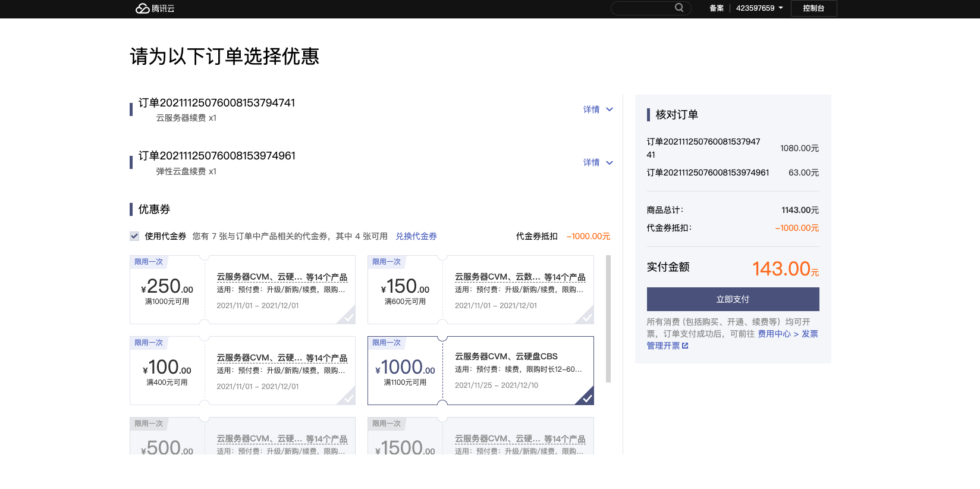Select the ¥100 voucher card
This screenshot has width=980, height=489.
click(x=243, y=371)
